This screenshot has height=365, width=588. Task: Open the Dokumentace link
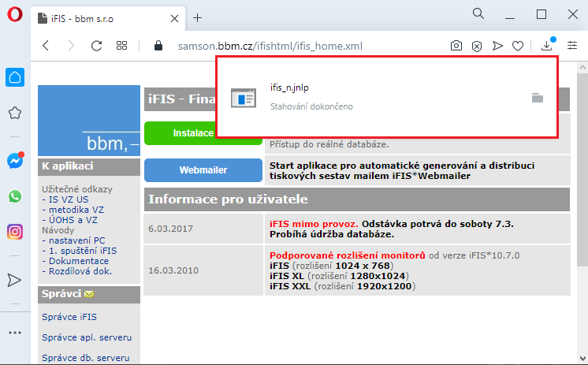tap(79, 261)
